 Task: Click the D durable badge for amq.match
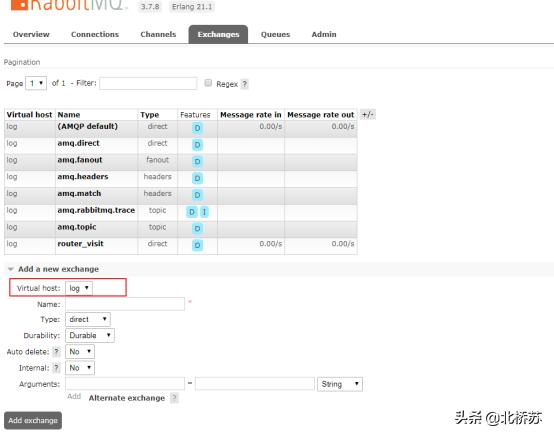coord(197,195)
